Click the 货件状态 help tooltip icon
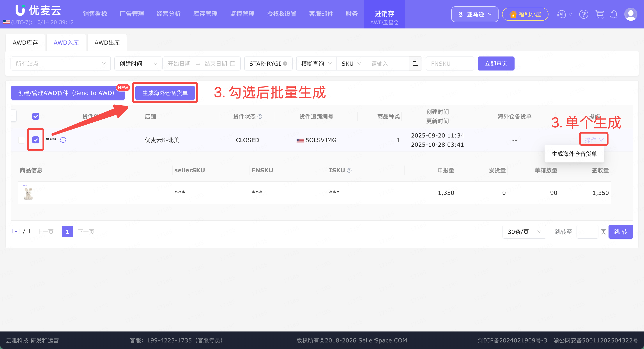The height and width of the screenshot is (349, 644). click(x=260, y=116)
